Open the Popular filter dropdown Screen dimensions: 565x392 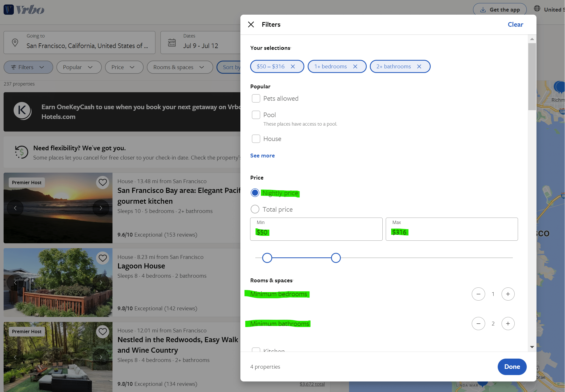[x=79, y=67]
